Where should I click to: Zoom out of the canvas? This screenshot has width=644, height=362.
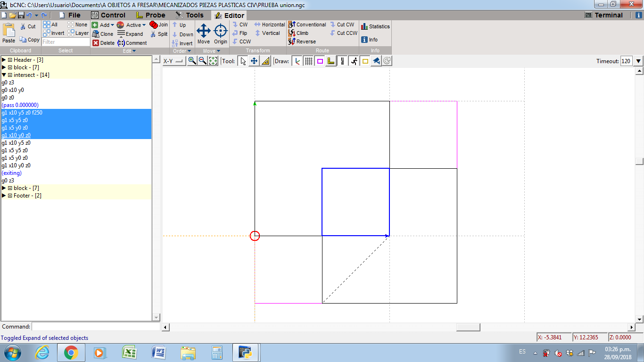202,61
